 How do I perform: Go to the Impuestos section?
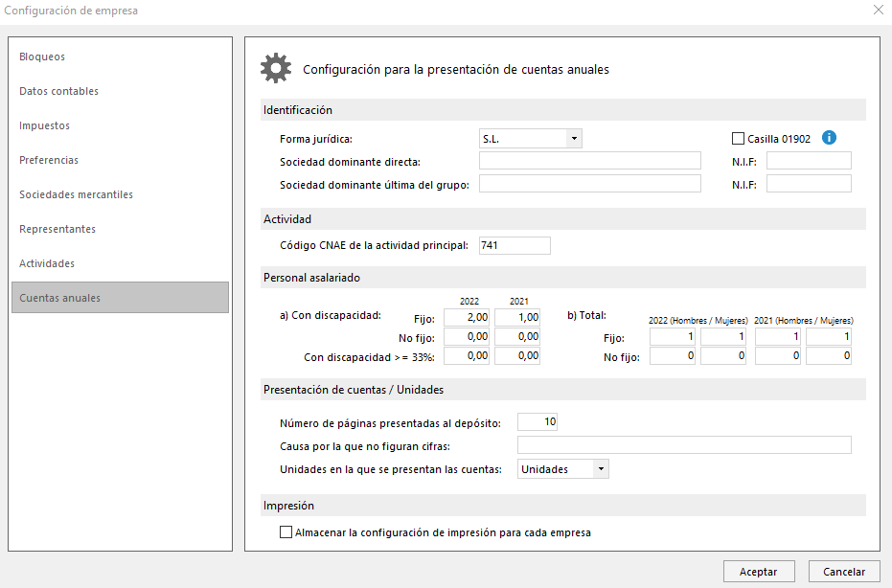pyautogui.click(x=44, y=125)
